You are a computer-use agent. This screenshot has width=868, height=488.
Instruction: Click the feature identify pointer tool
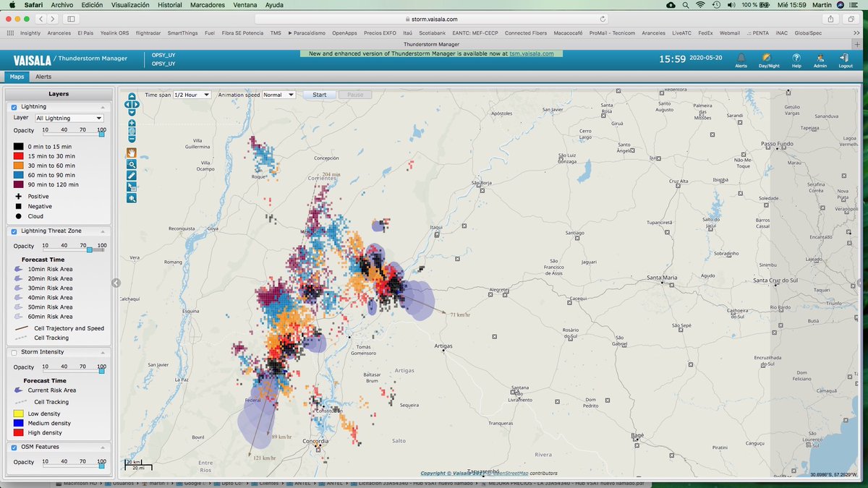pos(132,187)
